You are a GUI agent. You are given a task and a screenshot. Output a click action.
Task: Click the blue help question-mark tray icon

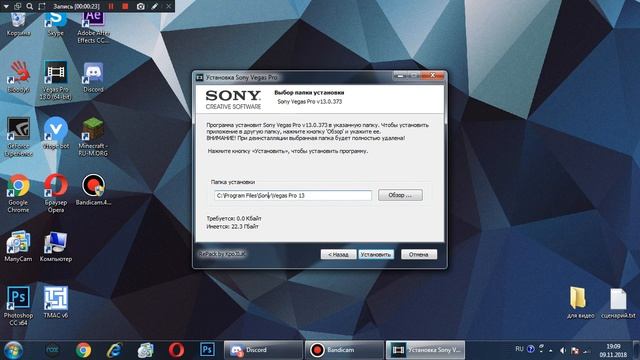[x=531, y=349]
